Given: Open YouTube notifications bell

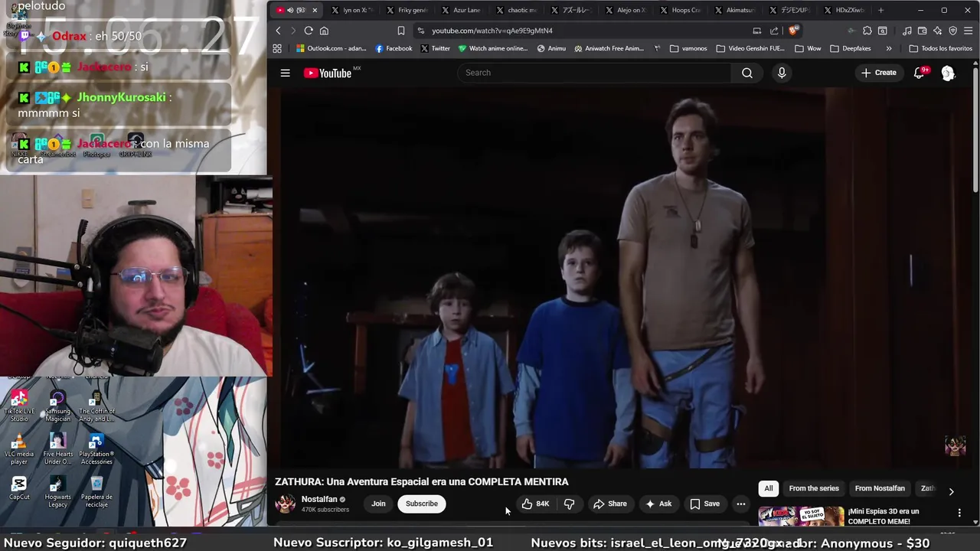Looking at the screenshot, I should [920, 73].
